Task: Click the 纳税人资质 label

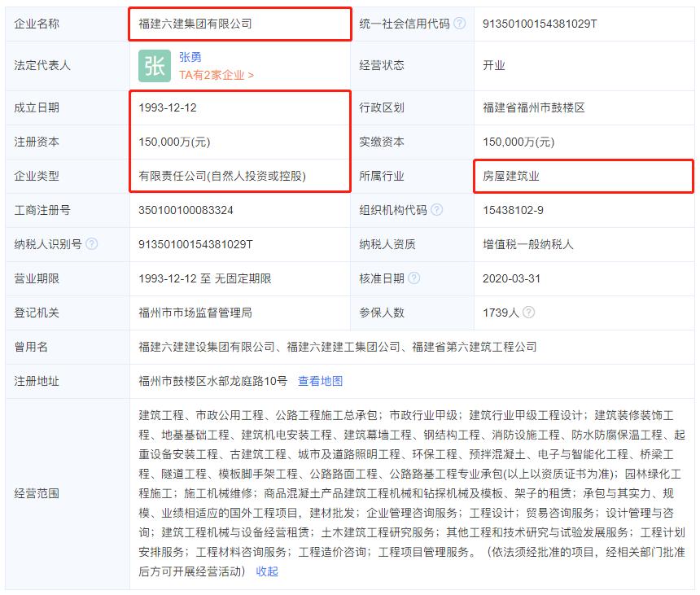Action: point(387,244)
